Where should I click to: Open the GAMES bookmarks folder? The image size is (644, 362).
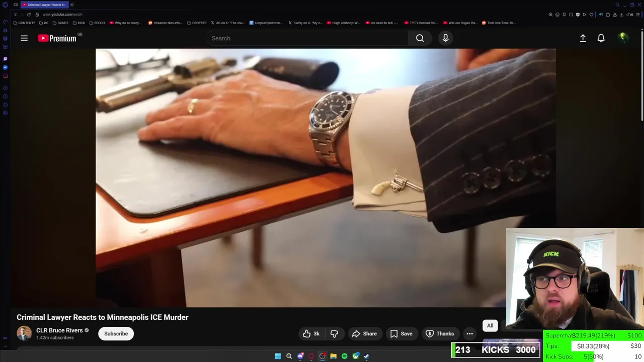click(x=60, y=23)
